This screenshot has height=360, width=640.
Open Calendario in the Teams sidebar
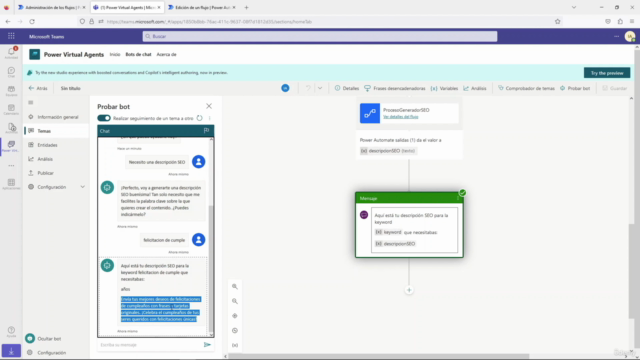click(x=11, y=109)
